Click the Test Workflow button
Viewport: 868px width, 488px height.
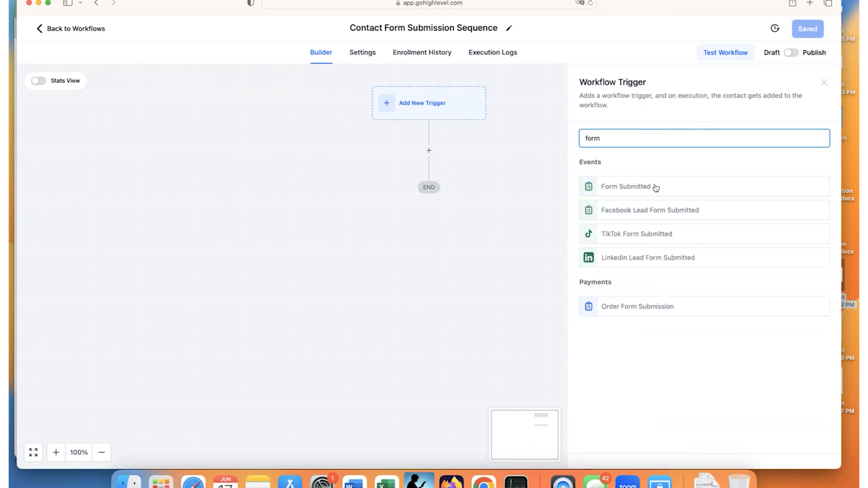click(725, 52)
